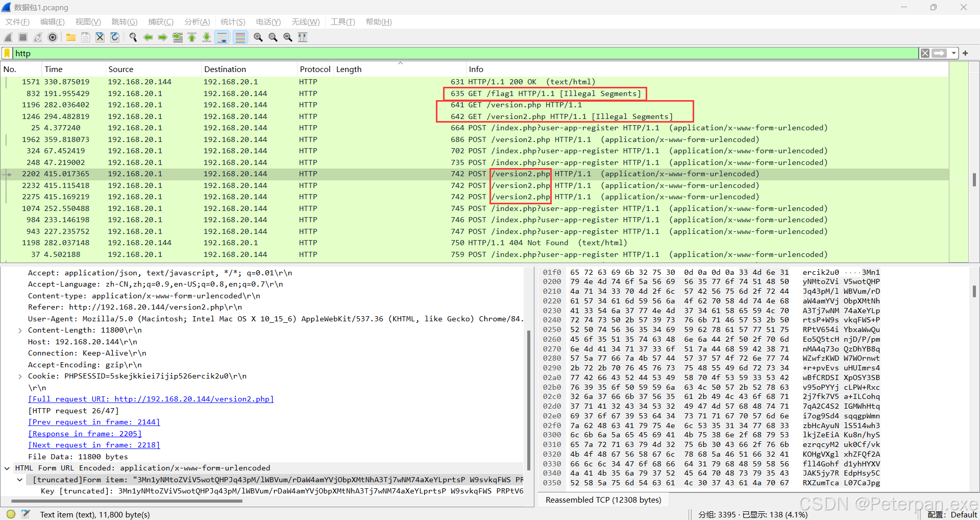980x520 pixels.
Task: Reload this capture file
Action: [115, 37]
